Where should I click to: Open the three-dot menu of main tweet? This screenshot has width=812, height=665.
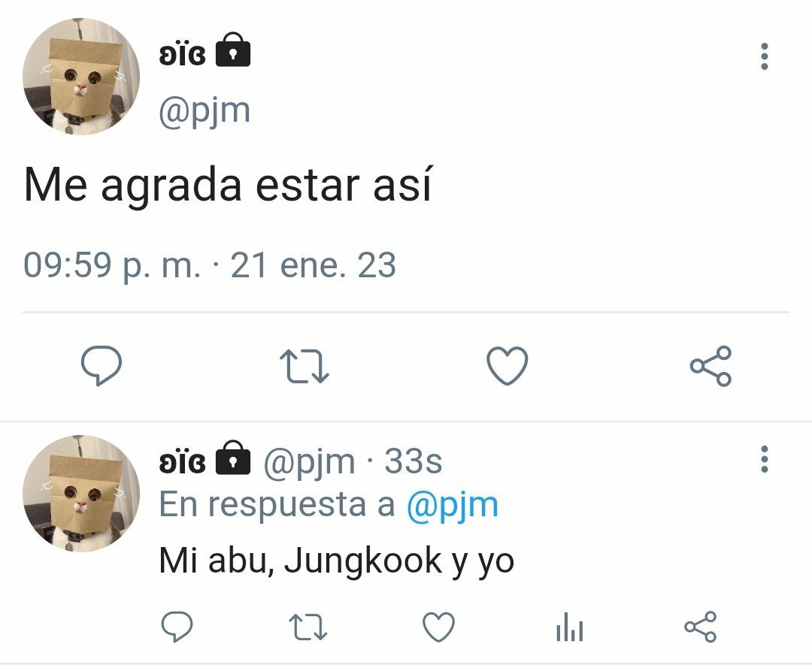pyautogui.click(x=765, y=56)
